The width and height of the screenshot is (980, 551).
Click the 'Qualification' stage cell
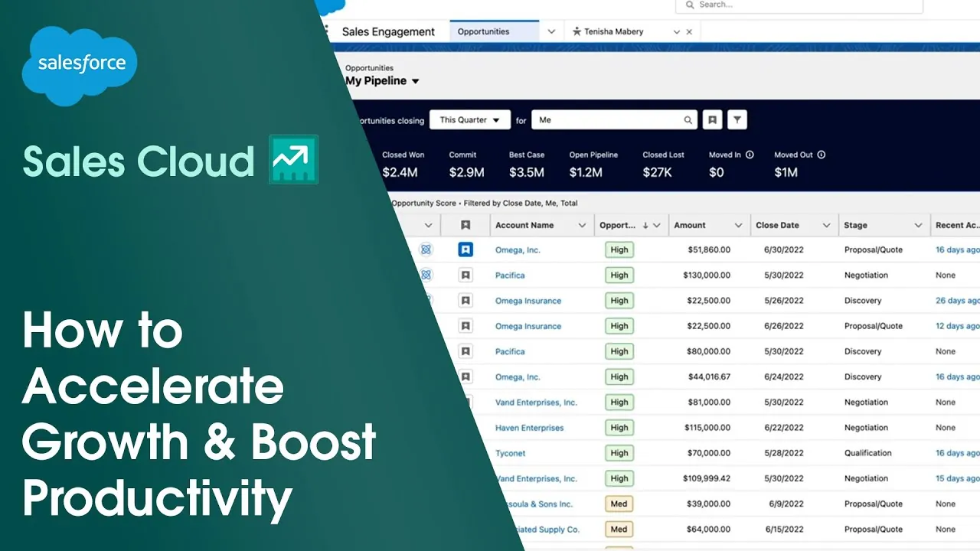pos(867,453)
